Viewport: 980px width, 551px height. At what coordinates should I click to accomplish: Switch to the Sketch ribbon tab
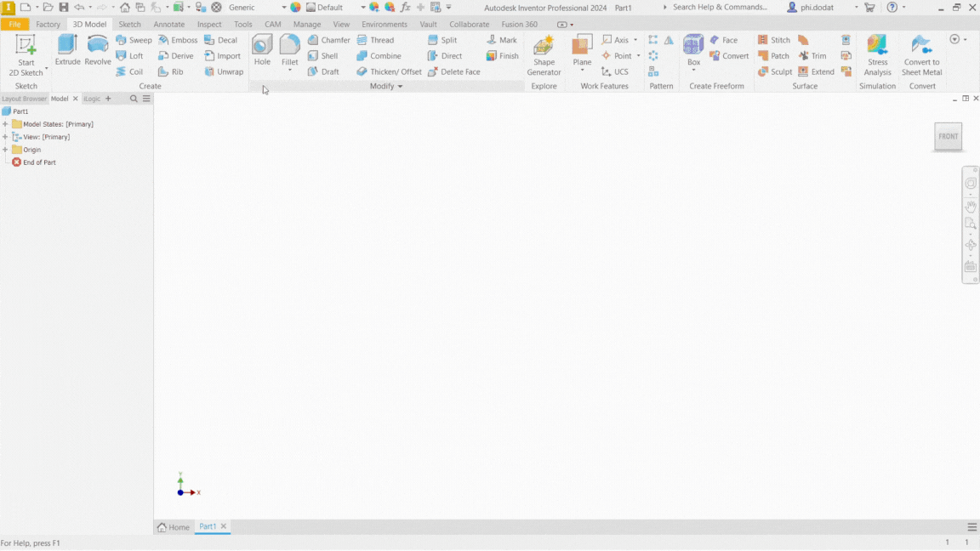129,25
